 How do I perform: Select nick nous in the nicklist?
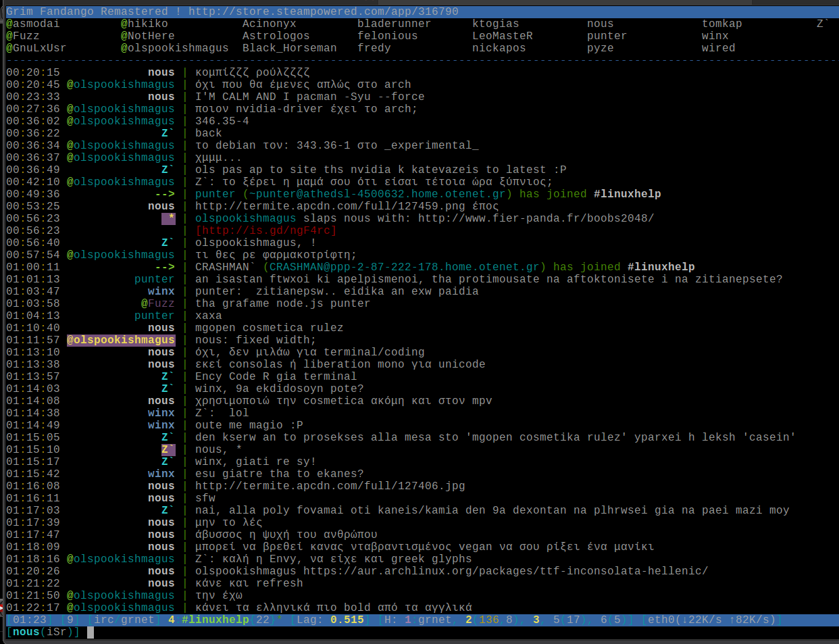pos(601,24)
